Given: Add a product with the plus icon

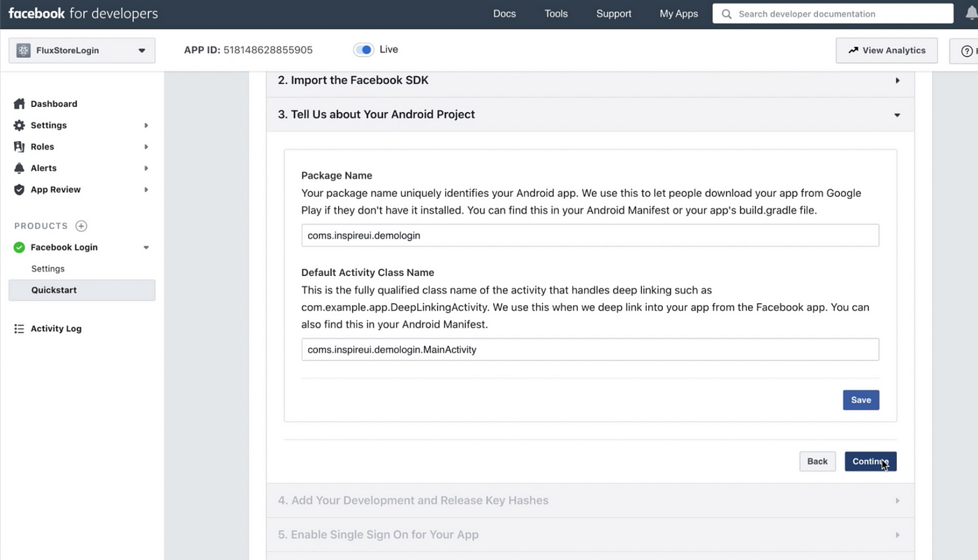Looking at the screenshot, I should (x=81, y=226).
